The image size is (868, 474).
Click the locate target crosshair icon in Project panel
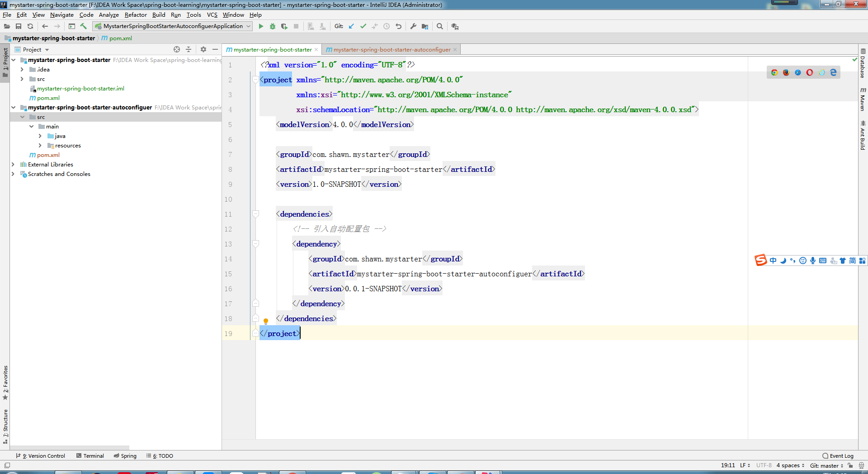[177, 49]
